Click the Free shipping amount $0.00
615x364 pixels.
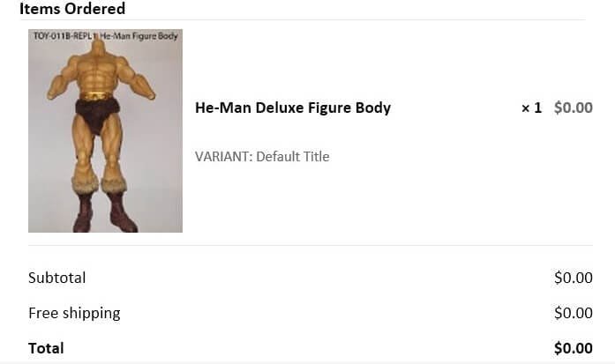click(573, 313)
